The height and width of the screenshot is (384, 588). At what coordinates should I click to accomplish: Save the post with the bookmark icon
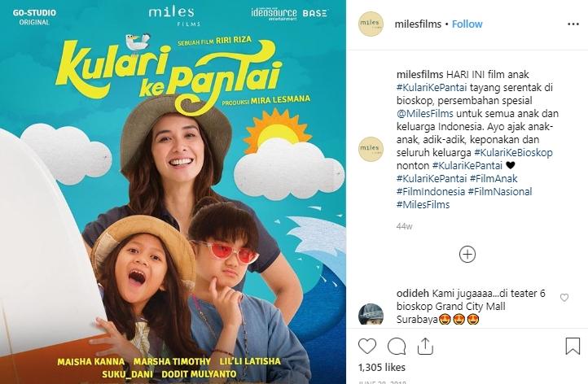point(573,346)
